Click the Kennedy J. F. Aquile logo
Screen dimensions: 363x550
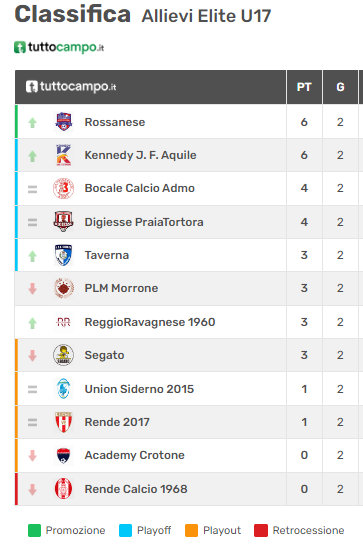pos(63,155)
